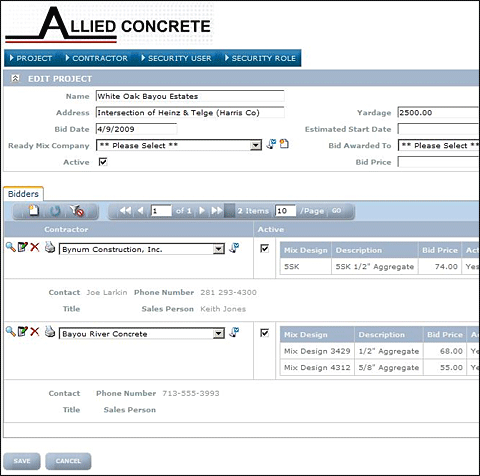Image resolution: width=480 pixels, height=476 pixels.
Task: Click the Bid Date input field
Action: click(136, 129)
